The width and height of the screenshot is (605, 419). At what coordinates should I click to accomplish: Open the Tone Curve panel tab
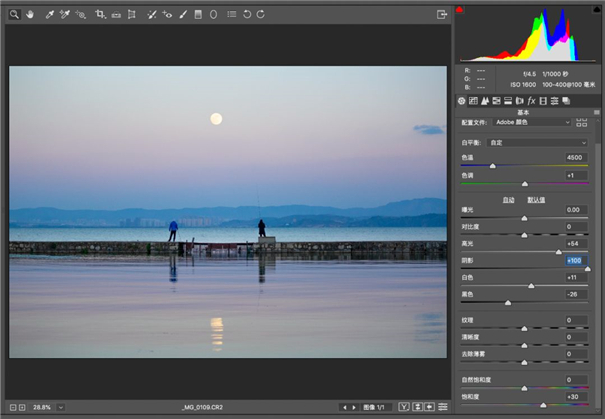(473, 101)
